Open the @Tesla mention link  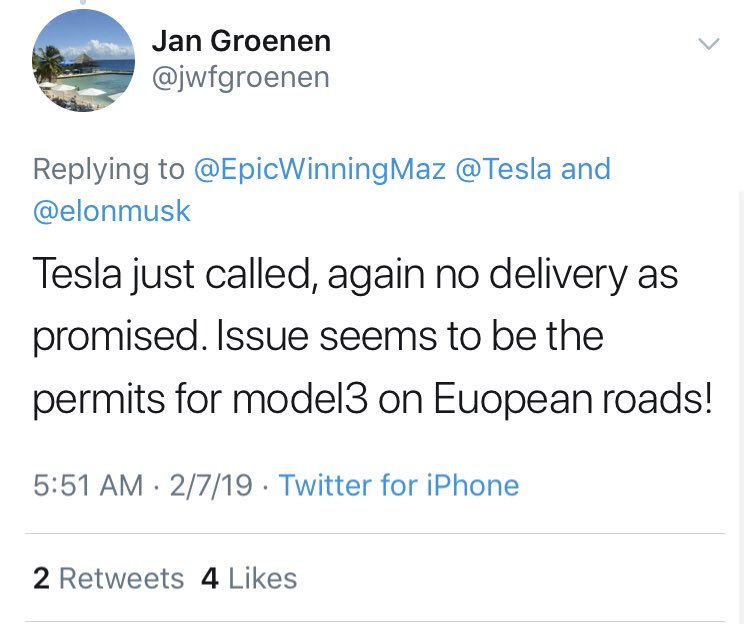503,168
